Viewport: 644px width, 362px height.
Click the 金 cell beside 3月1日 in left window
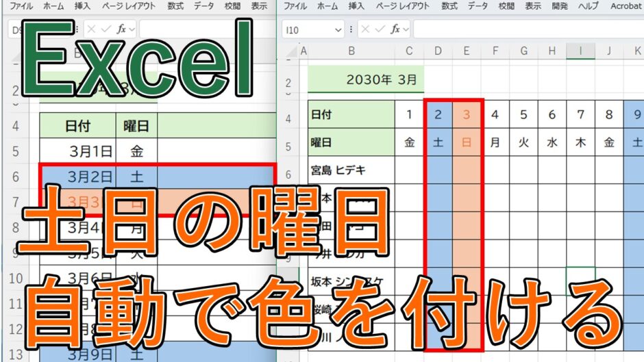(136, 151)
